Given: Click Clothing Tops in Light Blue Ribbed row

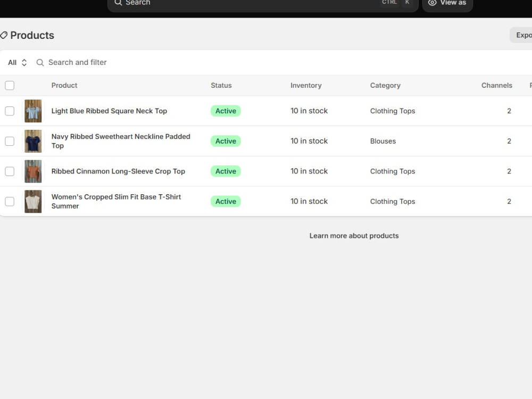Looking at the screenshot, I should click(x=393, y=111).
